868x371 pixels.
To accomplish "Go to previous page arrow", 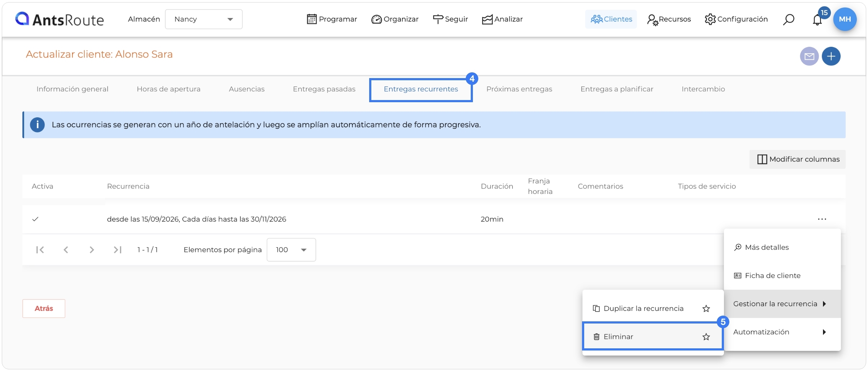I will pyautogui.click(x=66, y=250).
